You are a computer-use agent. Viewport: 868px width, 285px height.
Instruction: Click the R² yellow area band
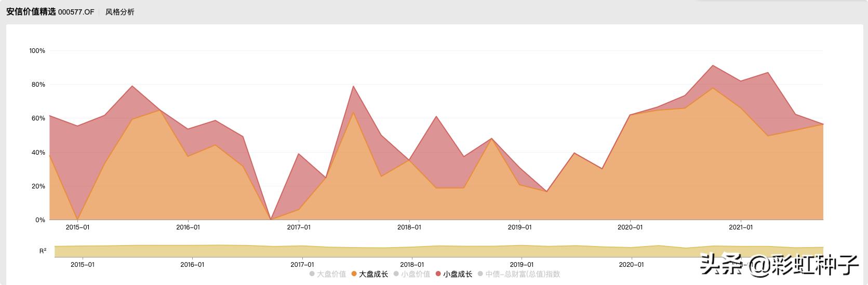pyautogui.click(x=439, y=251)
